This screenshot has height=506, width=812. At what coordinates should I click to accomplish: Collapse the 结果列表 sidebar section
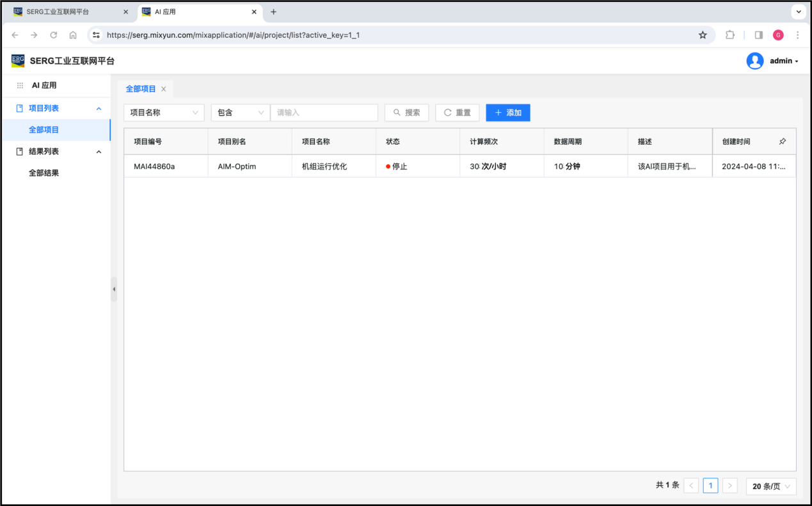[99, 152]
